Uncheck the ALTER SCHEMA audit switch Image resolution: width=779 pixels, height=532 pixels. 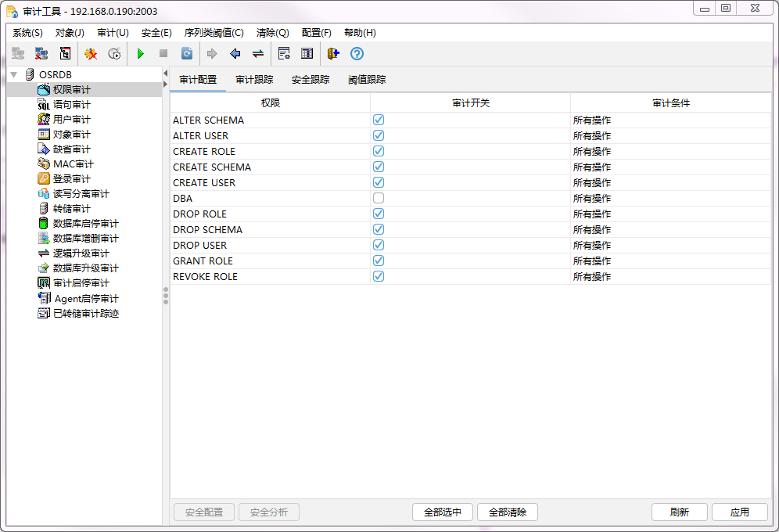click(x=378, y=120)
